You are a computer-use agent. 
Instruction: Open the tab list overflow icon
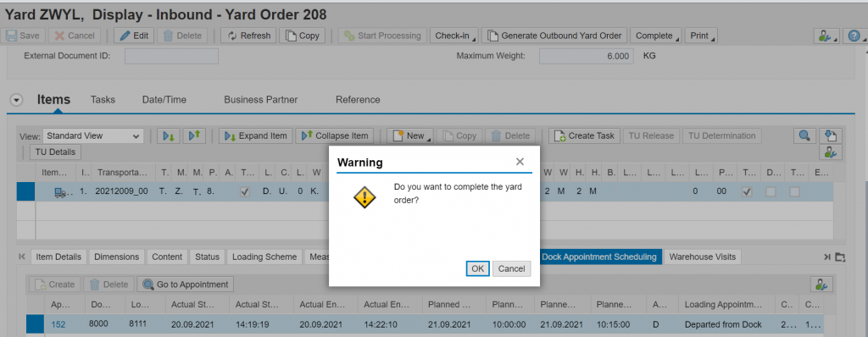(841, 257)
